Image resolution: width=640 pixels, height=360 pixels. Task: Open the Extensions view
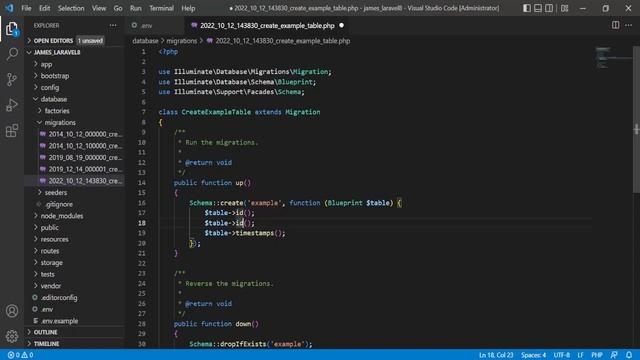coord(12,131)
